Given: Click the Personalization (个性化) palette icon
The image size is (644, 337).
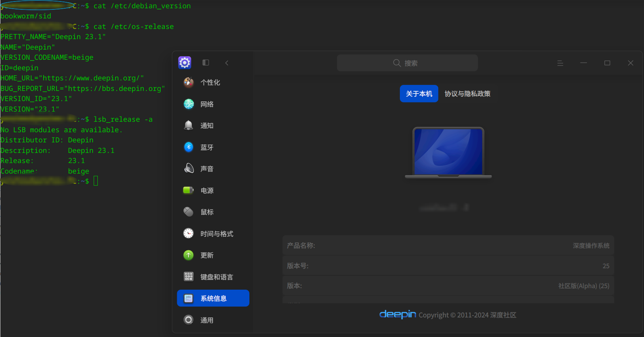Looking at the screenshot, I should coord(188,82).
